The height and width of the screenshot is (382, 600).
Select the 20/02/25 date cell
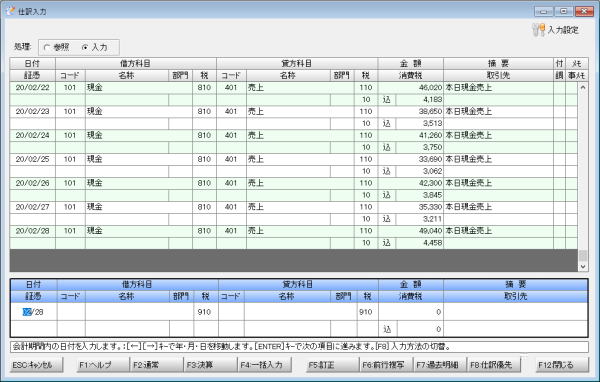[33, 159]
